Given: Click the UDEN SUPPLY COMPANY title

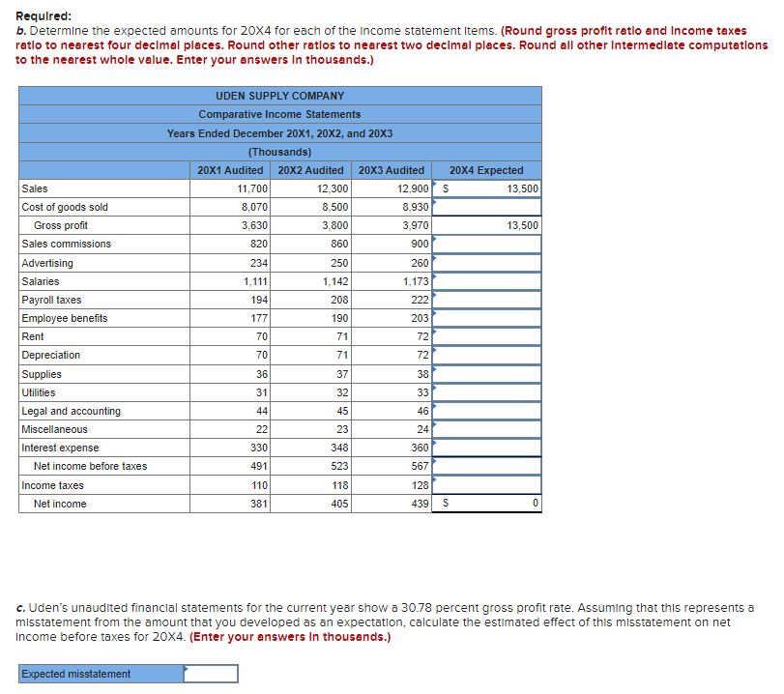Looking at the screenshot, I should pyautogui.click(x=280, y=96).
